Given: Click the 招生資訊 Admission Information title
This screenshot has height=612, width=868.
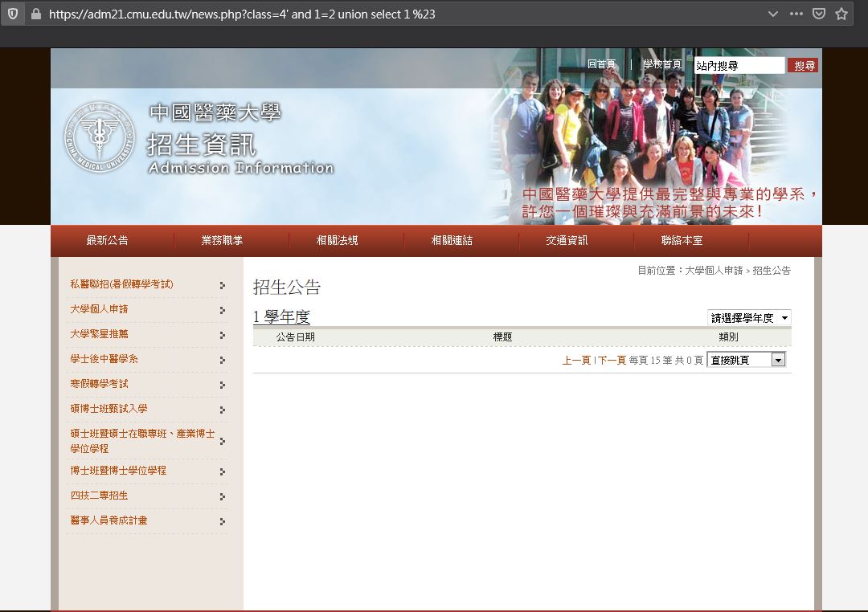Looking at the screenshot, I should [241, 153].
